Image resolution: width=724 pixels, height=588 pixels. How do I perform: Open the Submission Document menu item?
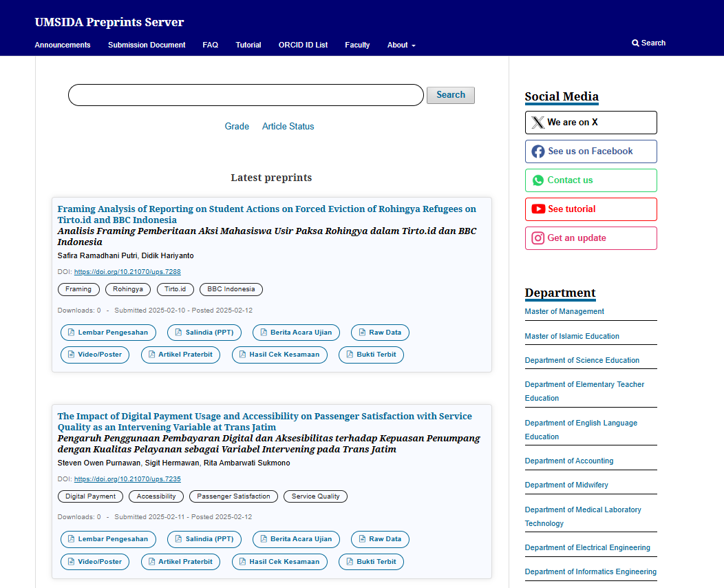[147, 45]
